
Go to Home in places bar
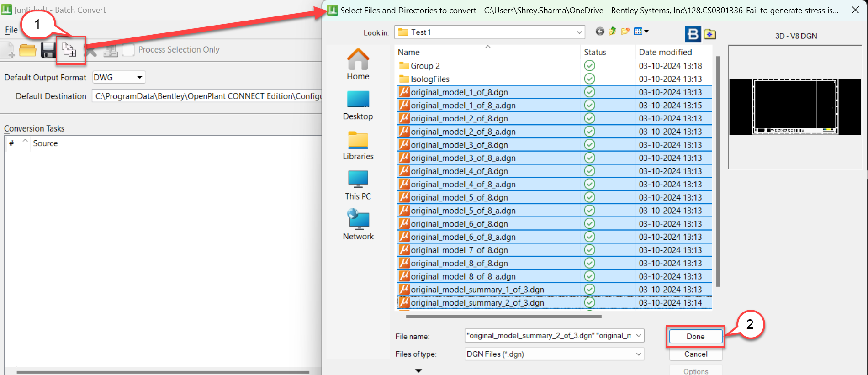click(x=358, y=65)
